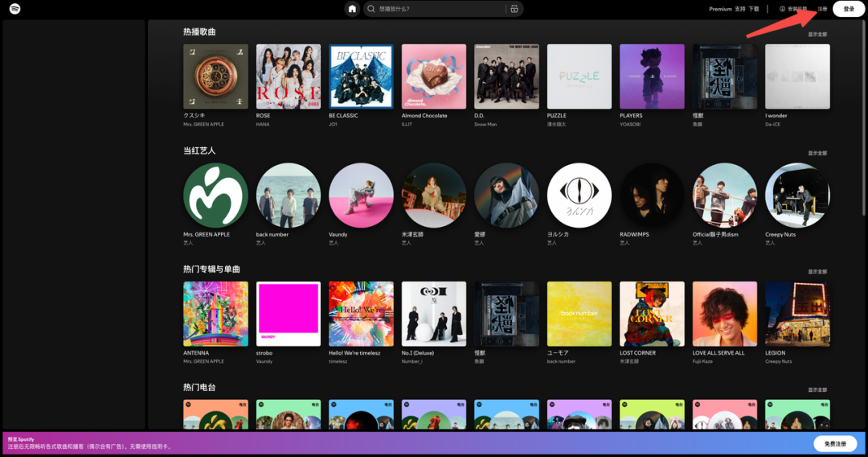Open the クスシキ song cover

pyautogui.click(x=216, y=76)
